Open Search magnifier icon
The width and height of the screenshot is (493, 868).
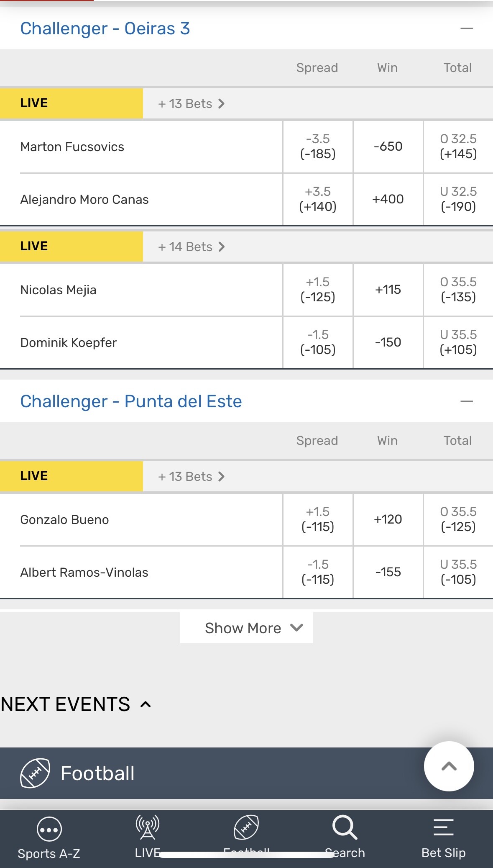pos(345,827)
